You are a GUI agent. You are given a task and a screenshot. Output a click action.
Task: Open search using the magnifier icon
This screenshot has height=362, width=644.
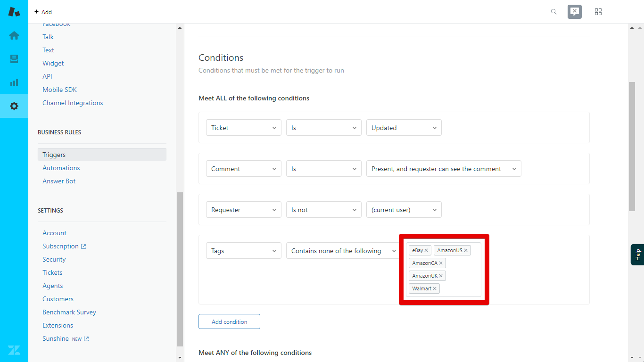[553, 11]
